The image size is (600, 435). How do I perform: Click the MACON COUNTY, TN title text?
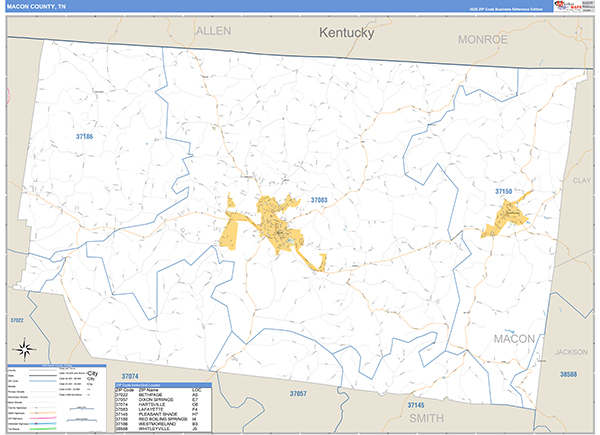point(36,7)
